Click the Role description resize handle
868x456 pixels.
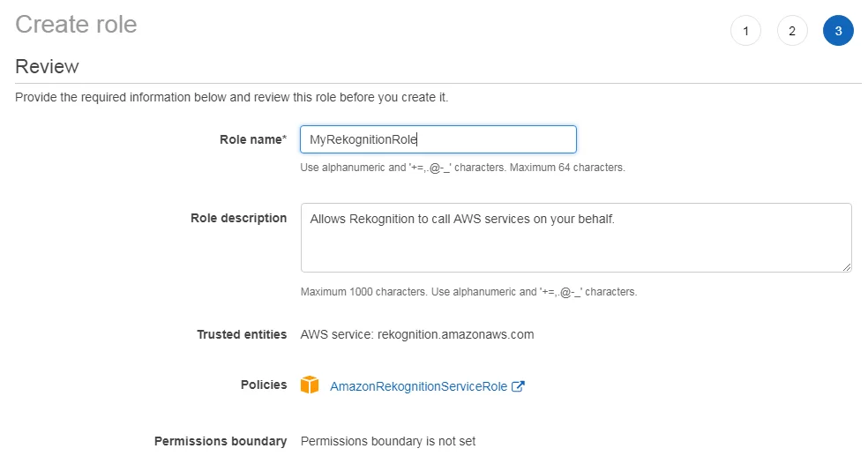(847, 267)
